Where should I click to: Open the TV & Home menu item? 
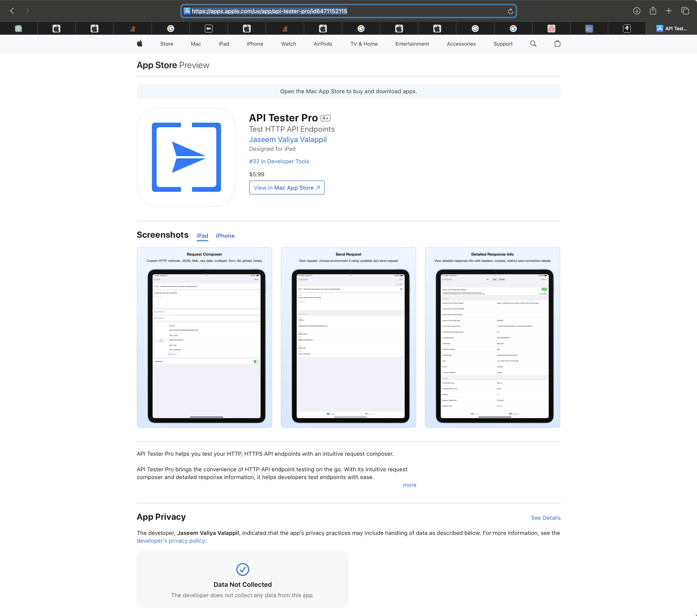(364, 44)
